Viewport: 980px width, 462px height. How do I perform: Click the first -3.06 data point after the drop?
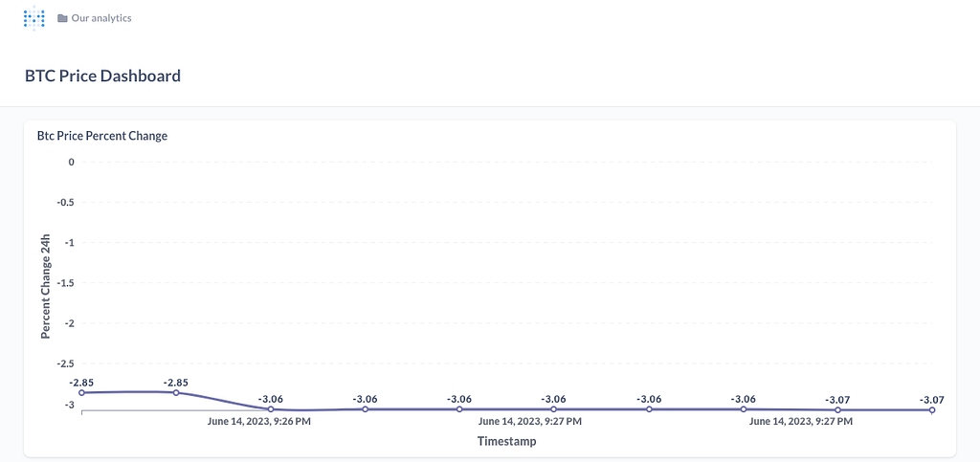pos(271,409)
